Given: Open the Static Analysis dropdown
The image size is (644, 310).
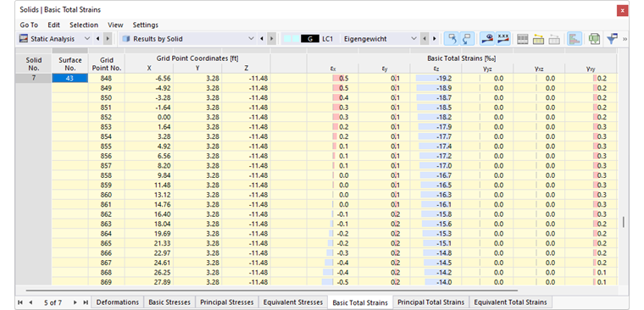Looking at the screenshot, I should point(86,39).
